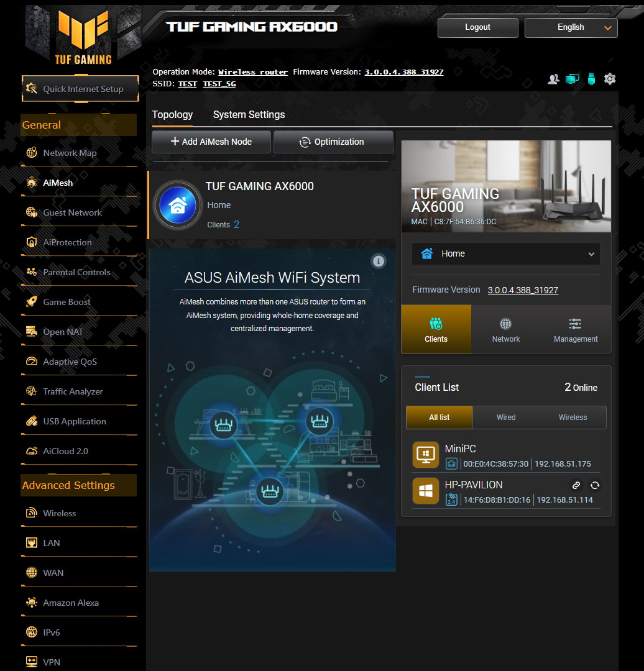The image size is (644, 671).
Task: Click HP-PAVILION Windows device icon
Action: [x=426, y=491]
